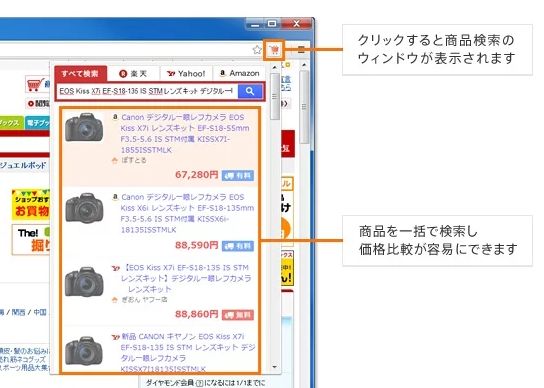Select the すべて検索 tab

coord(80,74)
